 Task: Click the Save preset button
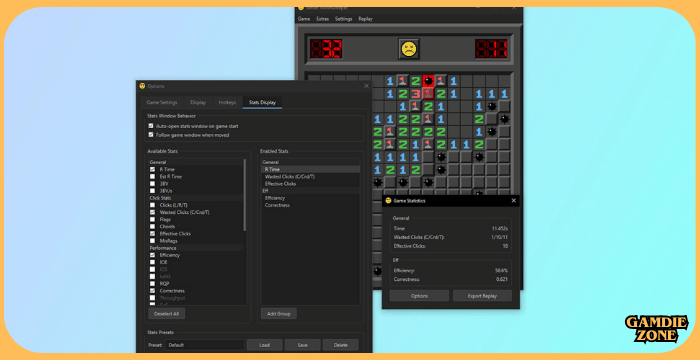pyautogui.click(x=302, y=345)
